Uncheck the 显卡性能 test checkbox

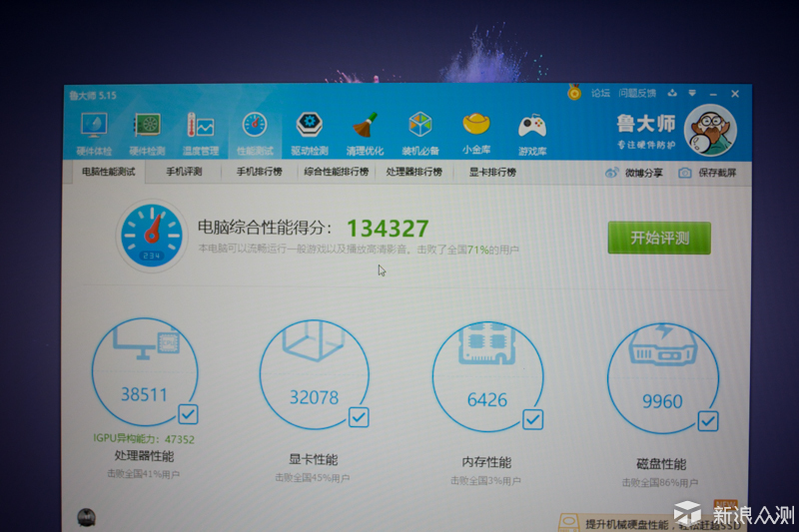[x=359, y=417]
